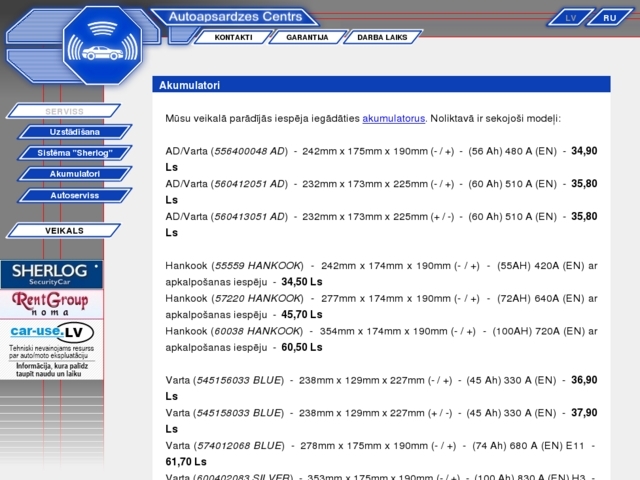Image resolution: width=640 pixels, height=480 pixels.
Task: Click the 277mm x 174mm x 190mm dimensions
Action: [386, 298]
